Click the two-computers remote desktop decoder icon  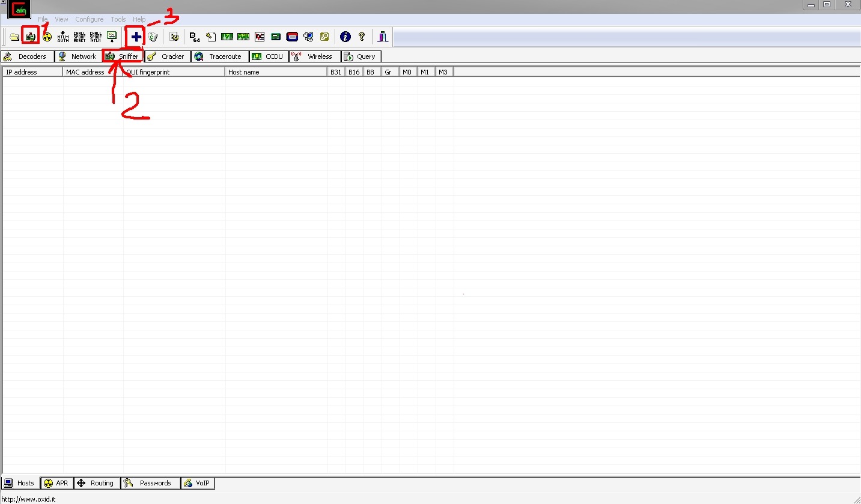[308, 37]
